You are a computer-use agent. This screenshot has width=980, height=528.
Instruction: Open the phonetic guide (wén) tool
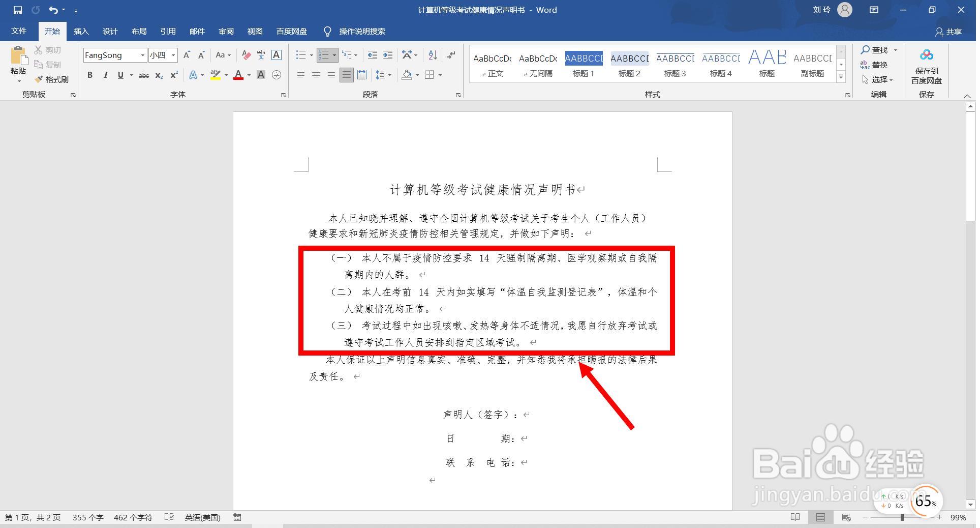261,55
